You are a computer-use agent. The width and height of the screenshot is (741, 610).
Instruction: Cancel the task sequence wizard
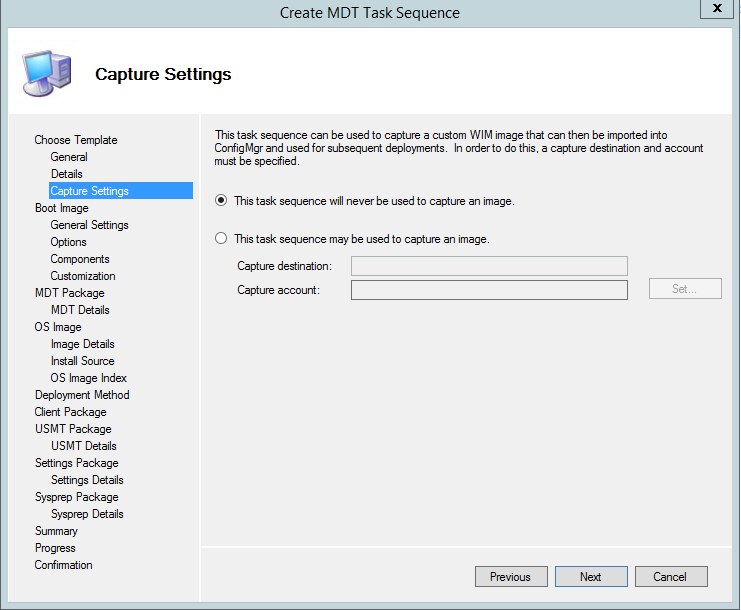(x=671, y=577)
